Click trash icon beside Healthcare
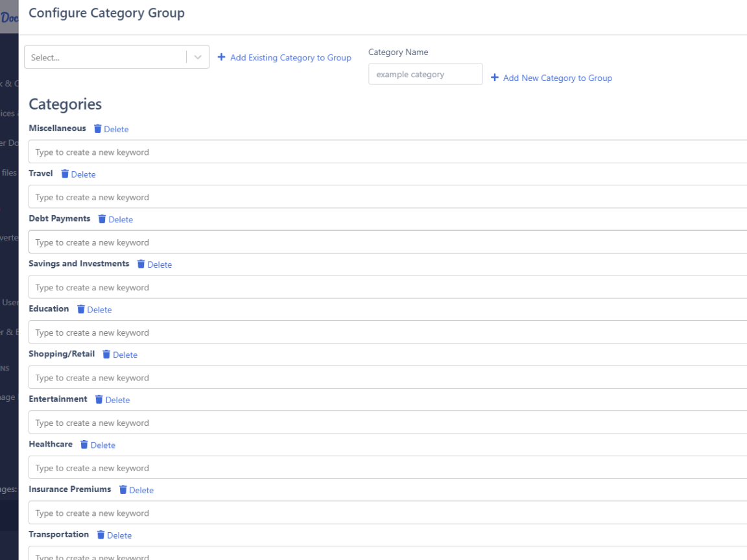 coord(84,445)
